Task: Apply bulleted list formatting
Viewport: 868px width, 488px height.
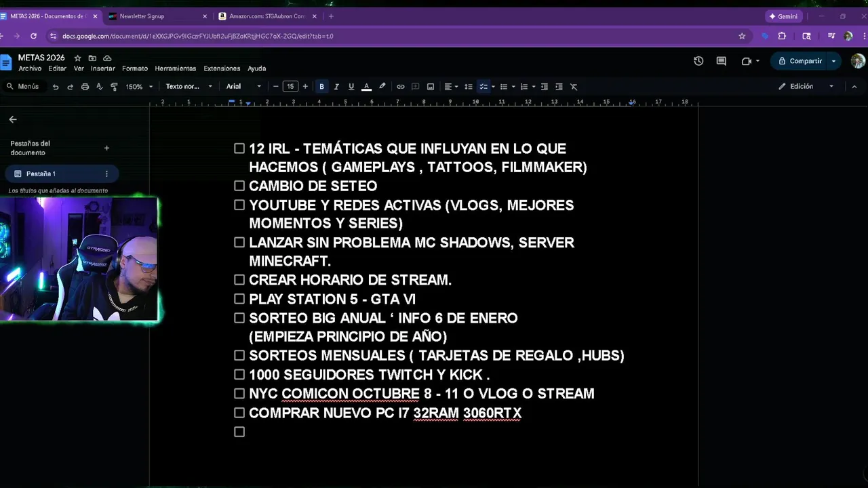Action: (x=503, y=87)
